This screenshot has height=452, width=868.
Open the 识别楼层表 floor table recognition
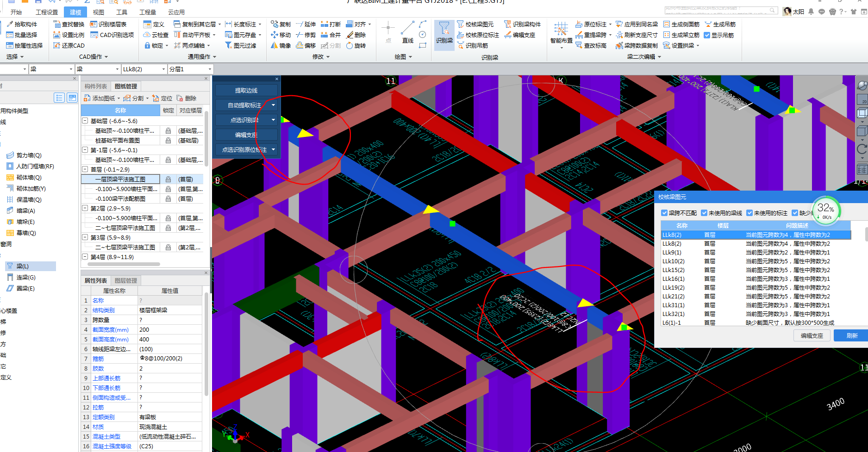tap(108, 24)
